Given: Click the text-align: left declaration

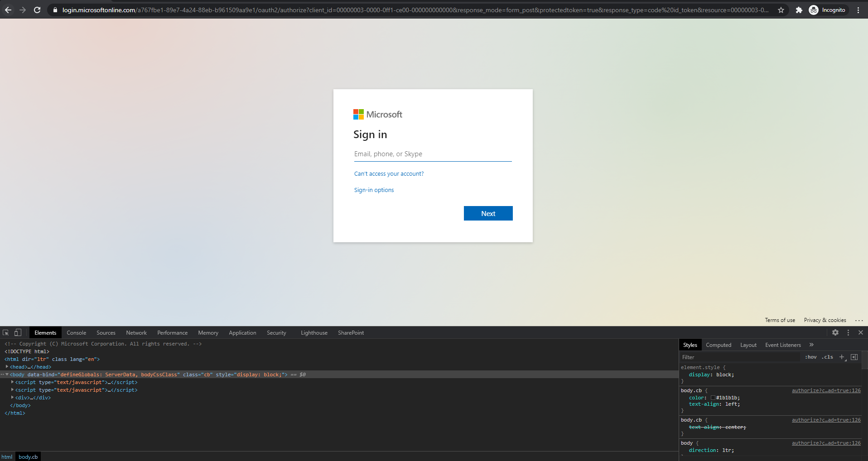Looking at the screenshot, I should tap(714, 404).
